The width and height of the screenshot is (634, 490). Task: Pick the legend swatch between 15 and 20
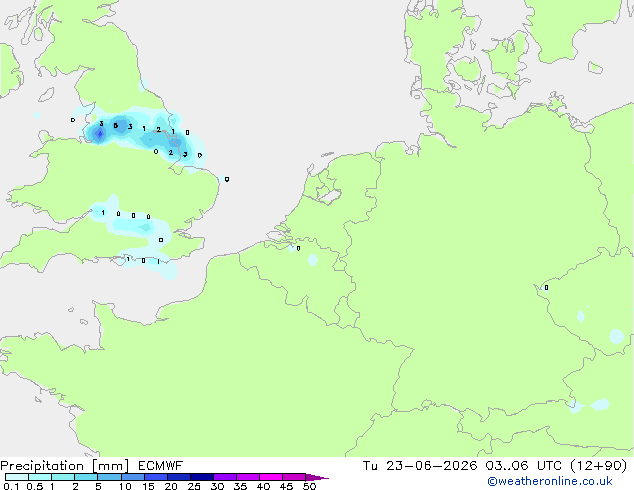pos(155,477)
